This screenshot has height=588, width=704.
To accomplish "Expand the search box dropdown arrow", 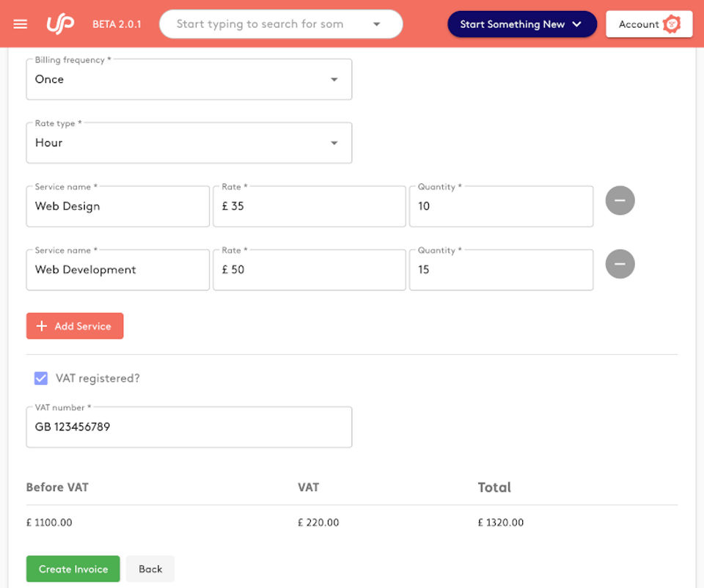I will click(377, 24).
